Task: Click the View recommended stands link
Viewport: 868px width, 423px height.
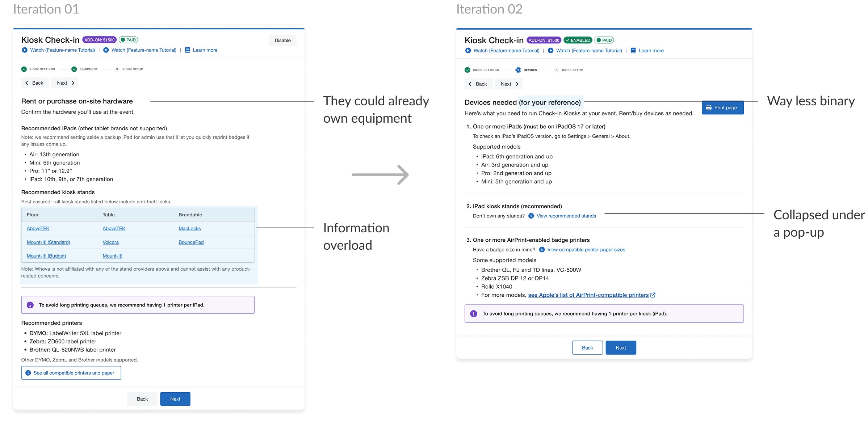Action: 566,216
